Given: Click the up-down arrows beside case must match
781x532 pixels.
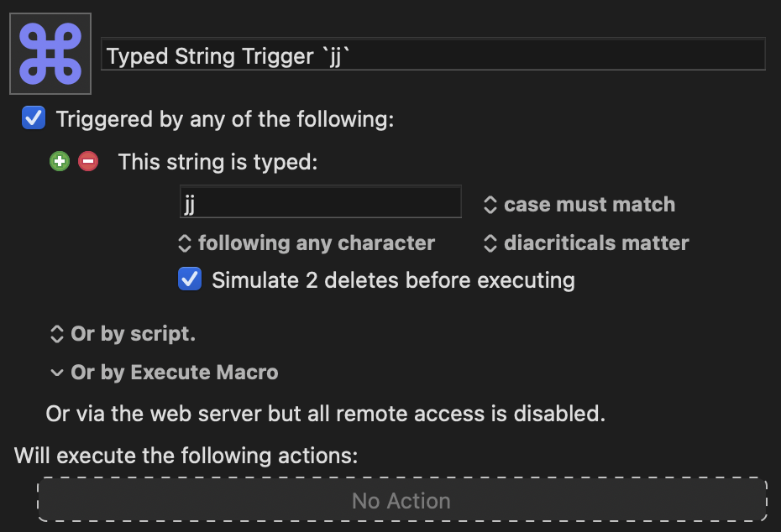Looking at the screenshot, I should 490,205.
